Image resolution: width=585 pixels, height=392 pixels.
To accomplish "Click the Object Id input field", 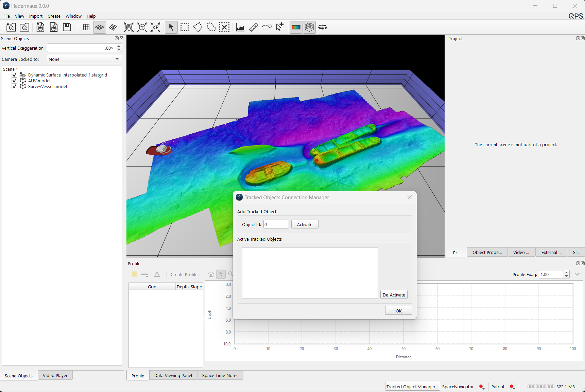I will pyautogui.click(x=276, y=224).
